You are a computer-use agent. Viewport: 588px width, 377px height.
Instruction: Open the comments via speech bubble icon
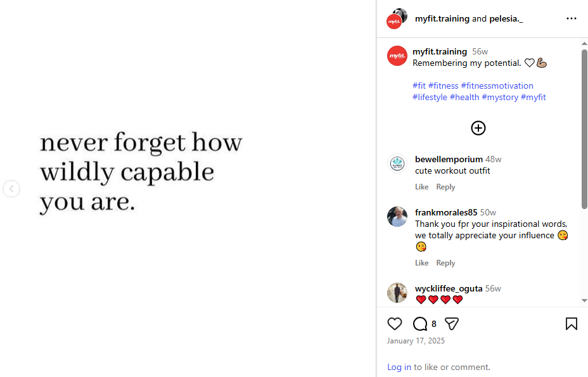pyautogui.click(x=419, y=323)
